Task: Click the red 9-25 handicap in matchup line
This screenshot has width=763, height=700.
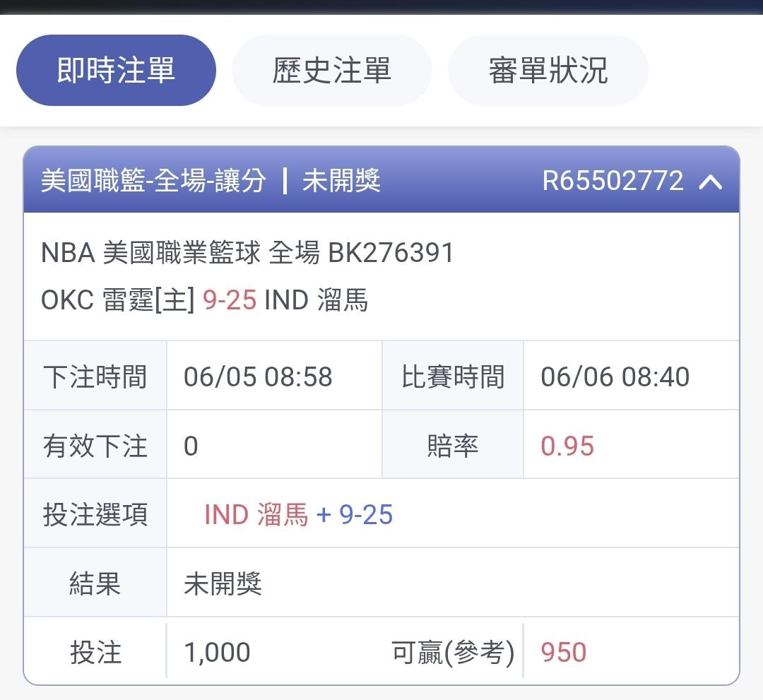Action: pyautogui.click(x=229, y=299)
